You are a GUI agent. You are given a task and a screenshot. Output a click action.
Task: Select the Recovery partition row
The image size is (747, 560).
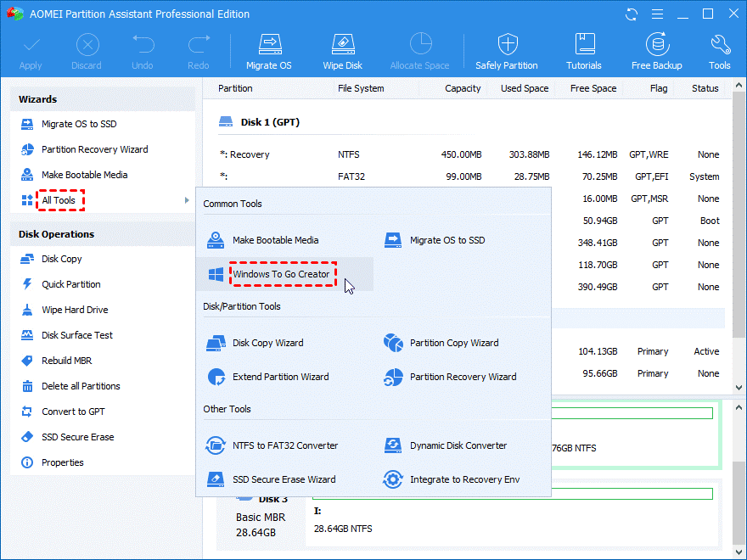click(469, 154)
